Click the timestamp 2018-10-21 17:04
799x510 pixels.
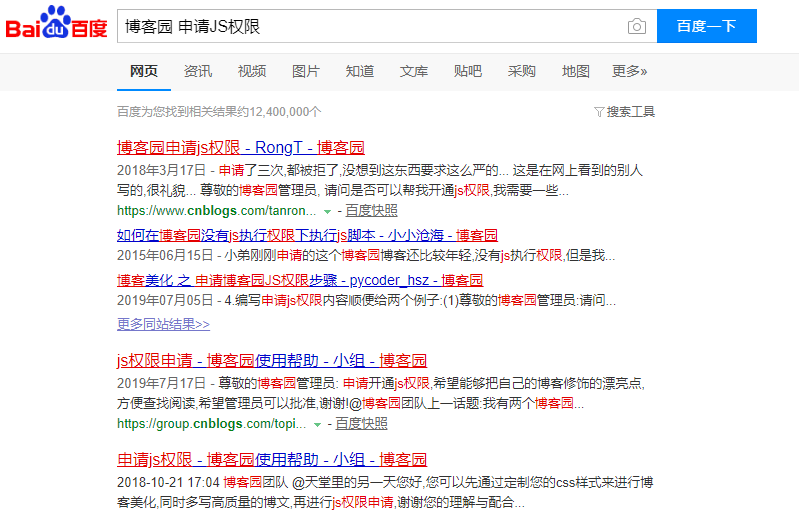click(x=168, y=482)
